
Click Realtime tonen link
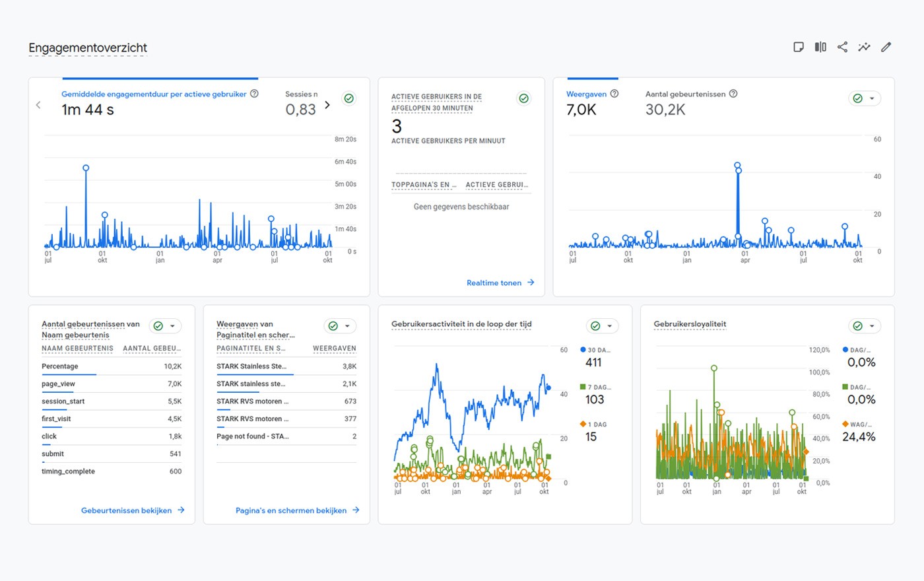494,283
